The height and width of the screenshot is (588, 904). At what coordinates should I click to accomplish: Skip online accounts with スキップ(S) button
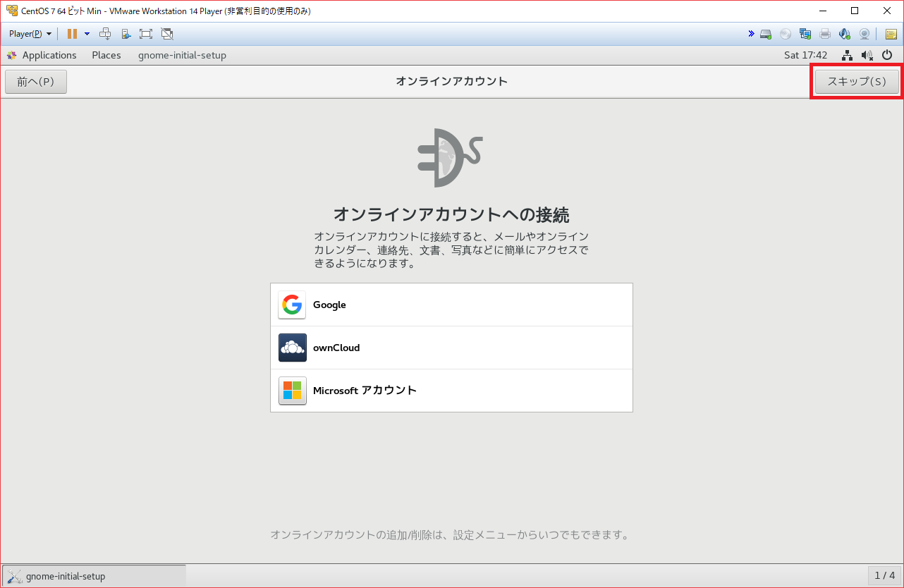point(857,82)
